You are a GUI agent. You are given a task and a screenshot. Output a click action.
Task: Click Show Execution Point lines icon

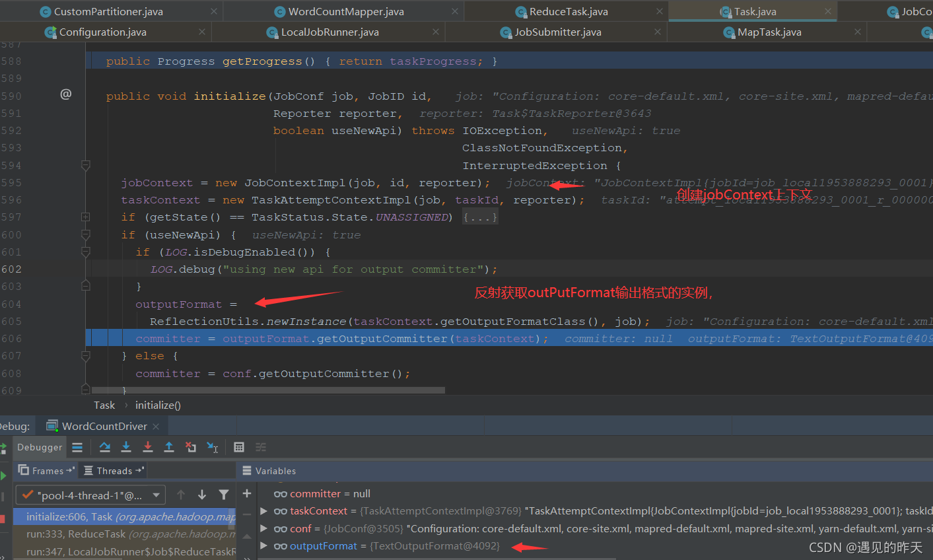[77, 447]
